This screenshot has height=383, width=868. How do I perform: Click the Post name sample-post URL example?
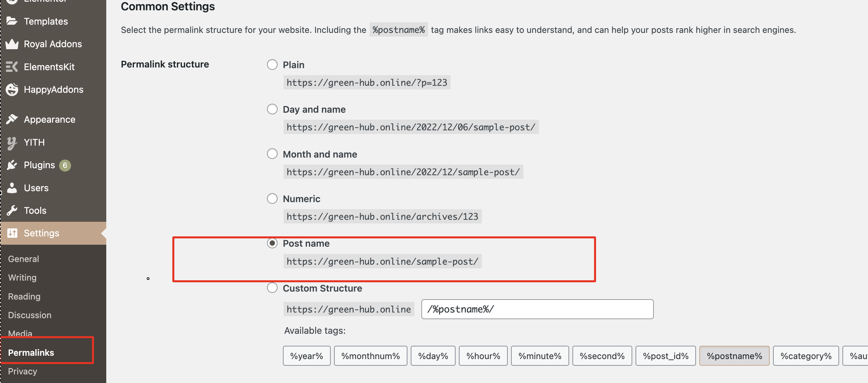point(383,261)
